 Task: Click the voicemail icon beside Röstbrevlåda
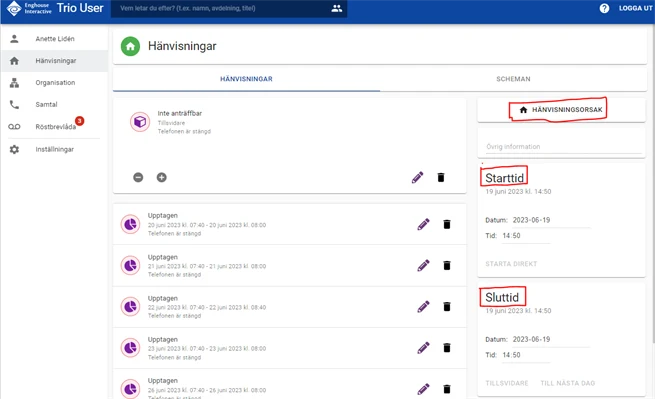pyautogui.click(x=14, y=127)
